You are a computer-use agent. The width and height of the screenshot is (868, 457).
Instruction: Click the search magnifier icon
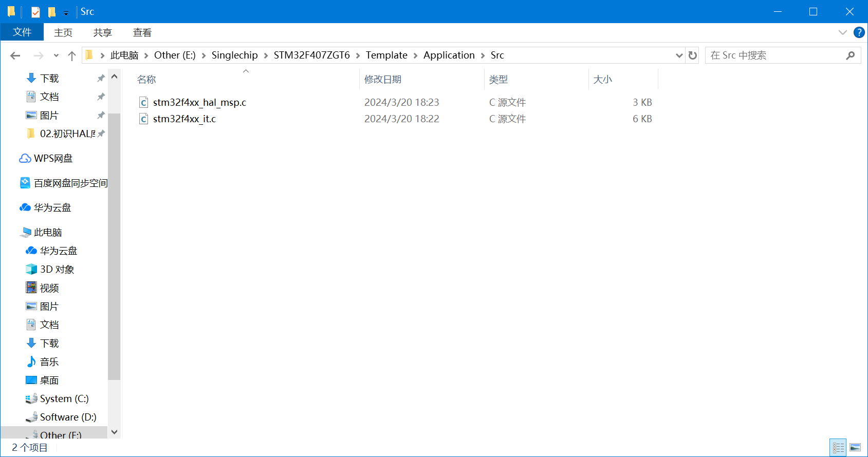851,55
